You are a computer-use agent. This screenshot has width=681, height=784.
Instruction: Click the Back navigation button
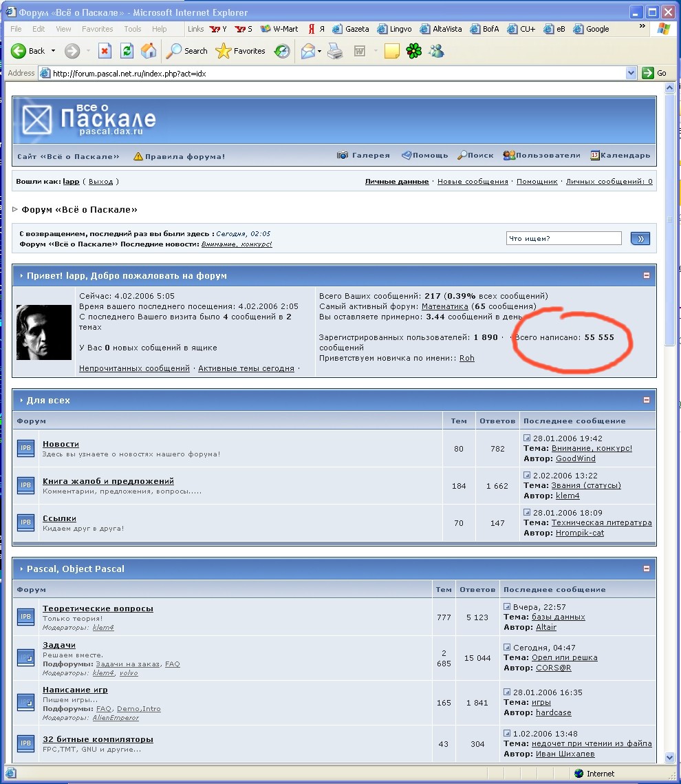click(x=28, y=51)
